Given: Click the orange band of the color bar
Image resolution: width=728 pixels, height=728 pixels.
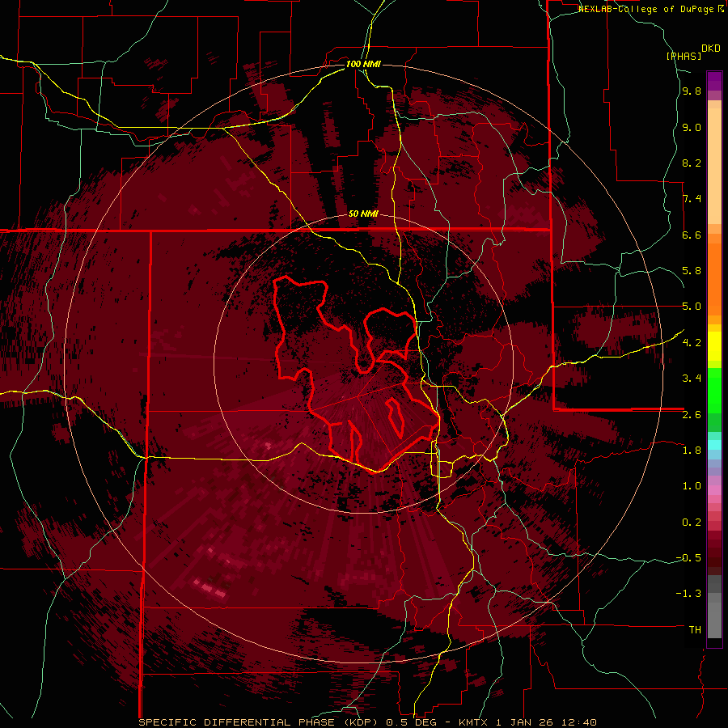Looking at the screenshot, I should tap(714, 274).
